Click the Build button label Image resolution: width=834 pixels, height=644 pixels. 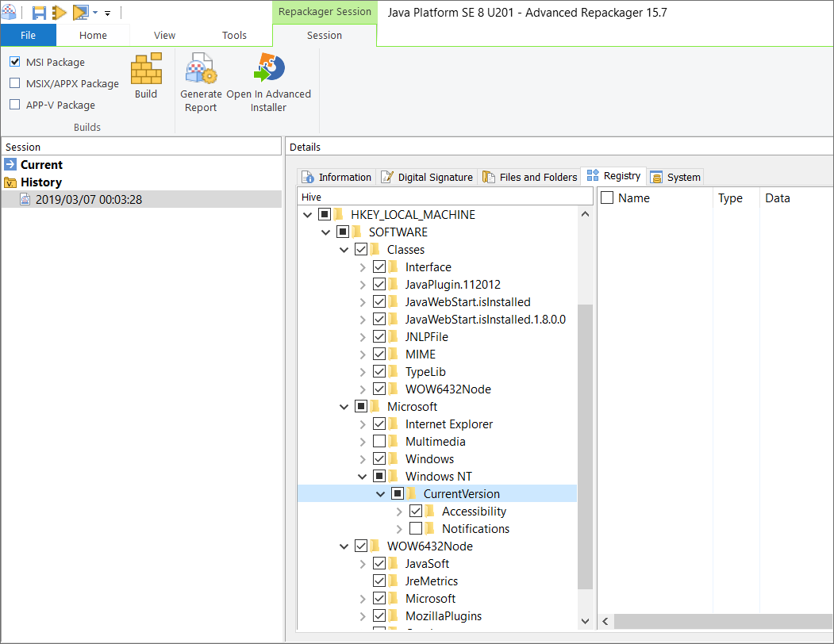tap(146, 94)
